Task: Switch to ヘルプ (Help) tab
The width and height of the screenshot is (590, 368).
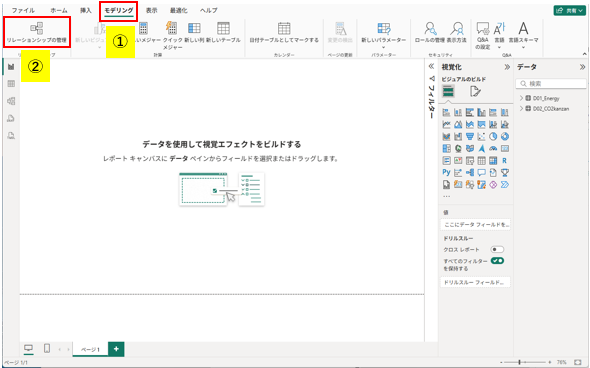Action: tap(209, 11)
